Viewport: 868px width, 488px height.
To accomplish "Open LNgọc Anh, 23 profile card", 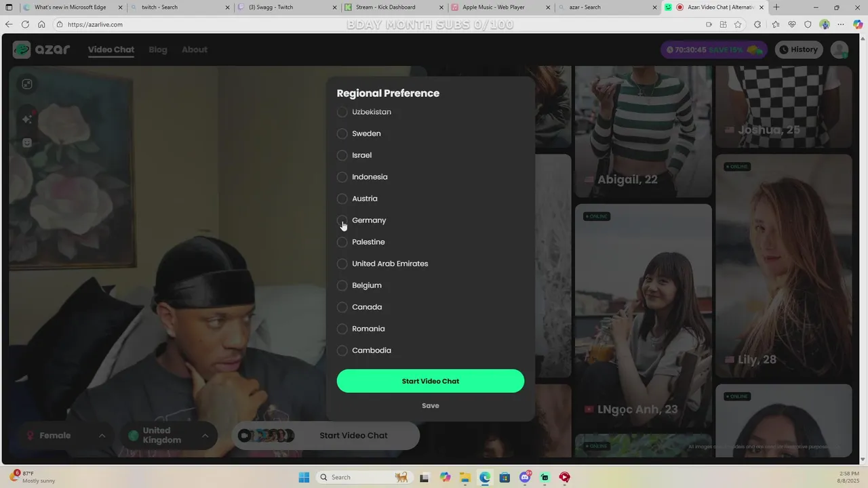I will point(643,316).
